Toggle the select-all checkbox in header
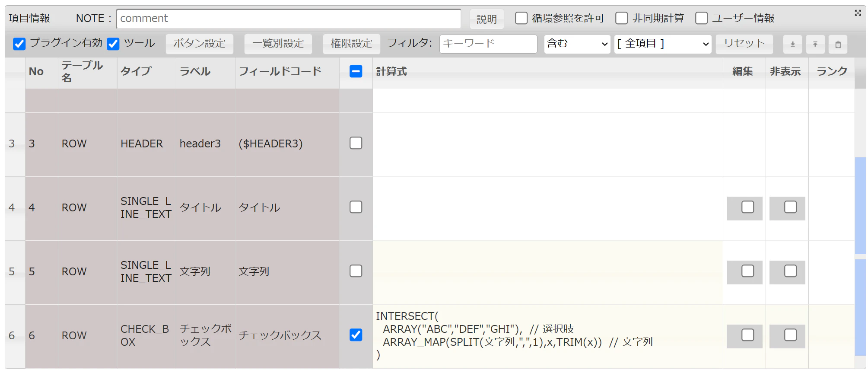The width and height of the screenshot is (868, 373). (x=356, y=71)
